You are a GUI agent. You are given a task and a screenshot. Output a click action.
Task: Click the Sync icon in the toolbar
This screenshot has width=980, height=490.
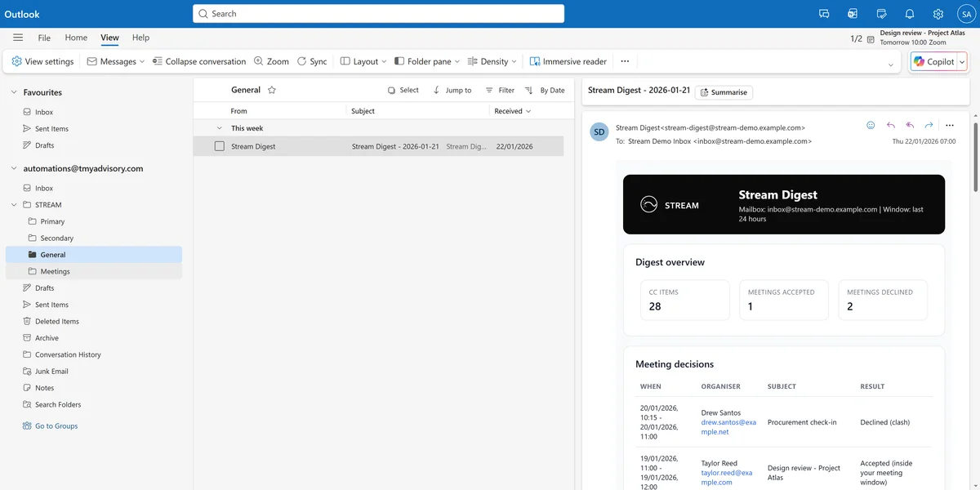[x=302, y=61]
